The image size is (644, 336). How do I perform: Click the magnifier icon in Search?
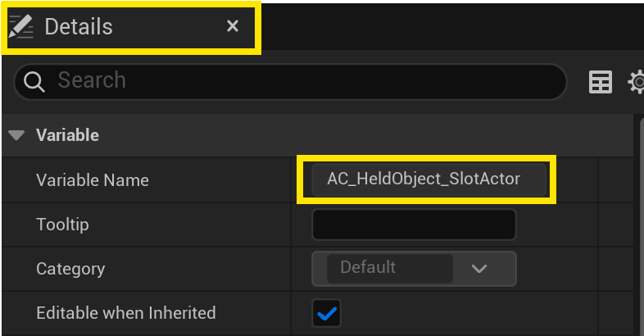(x=34, y=81)
